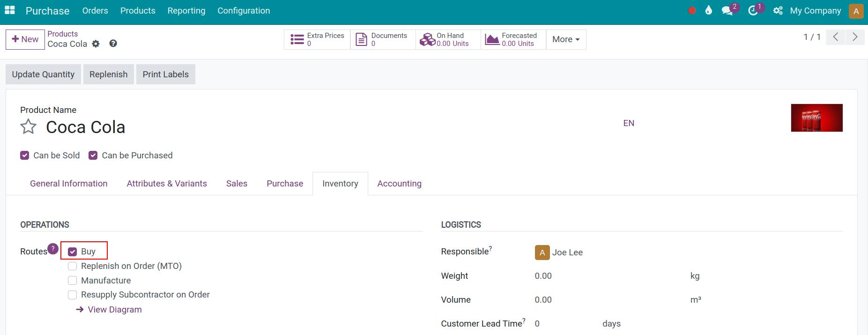Open the Products menu
This screenshot has width=868, height=335.
pos(138,11)
